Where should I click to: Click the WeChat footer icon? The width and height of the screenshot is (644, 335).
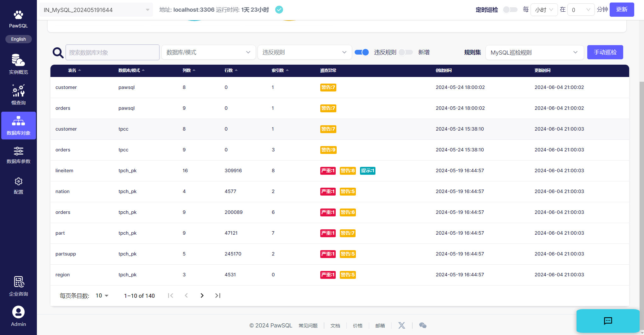click(423, 325)
